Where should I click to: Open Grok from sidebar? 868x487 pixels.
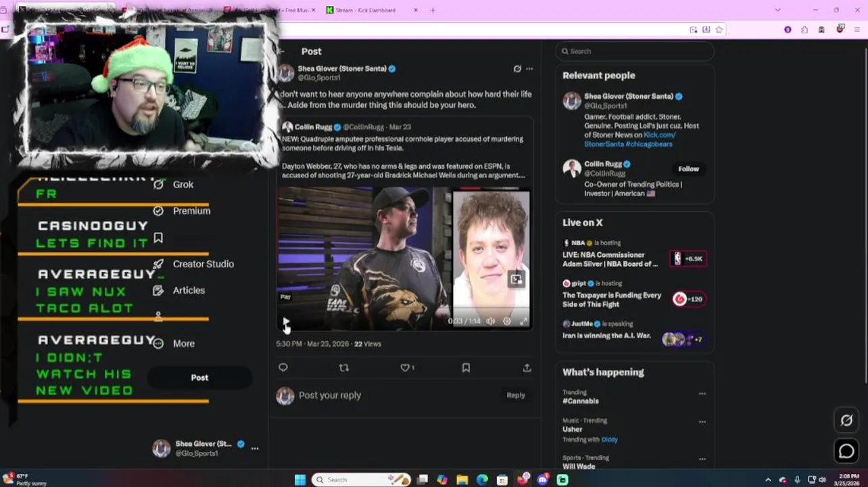coord(174,184)
